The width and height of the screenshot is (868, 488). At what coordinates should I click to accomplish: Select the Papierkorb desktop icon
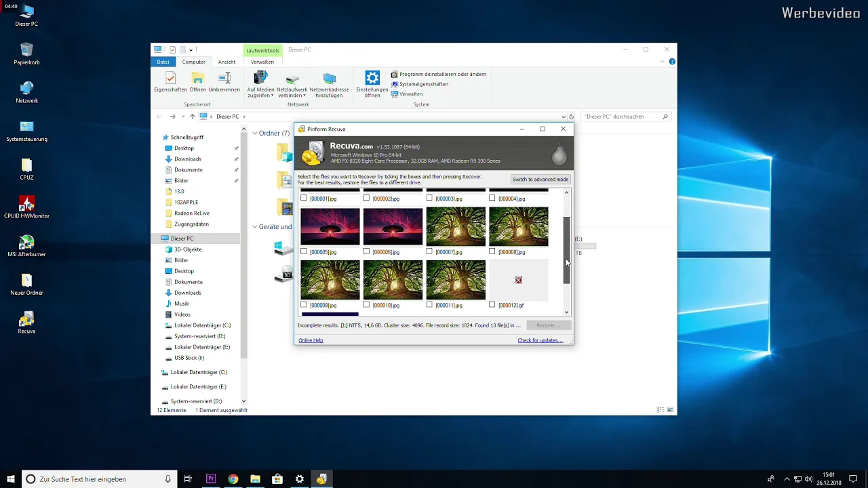click(x=26, y=54)
